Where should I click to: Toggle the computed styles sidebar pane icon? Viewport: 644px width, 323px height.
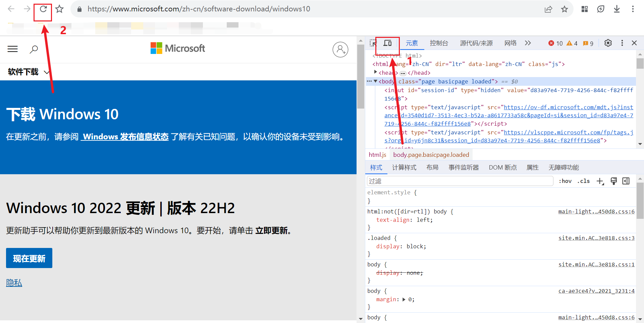[x=626, y=181]
